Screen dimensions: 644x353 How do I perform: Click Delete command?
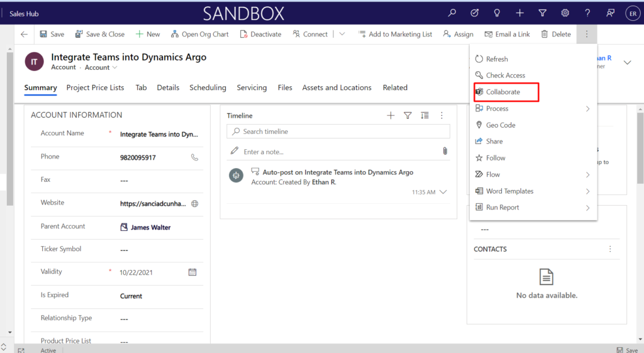[556, 34]
